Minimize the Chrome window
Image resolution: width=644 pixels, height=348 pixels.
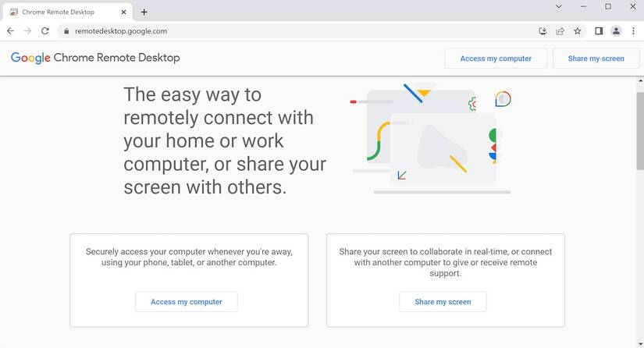tap(583, 6)
